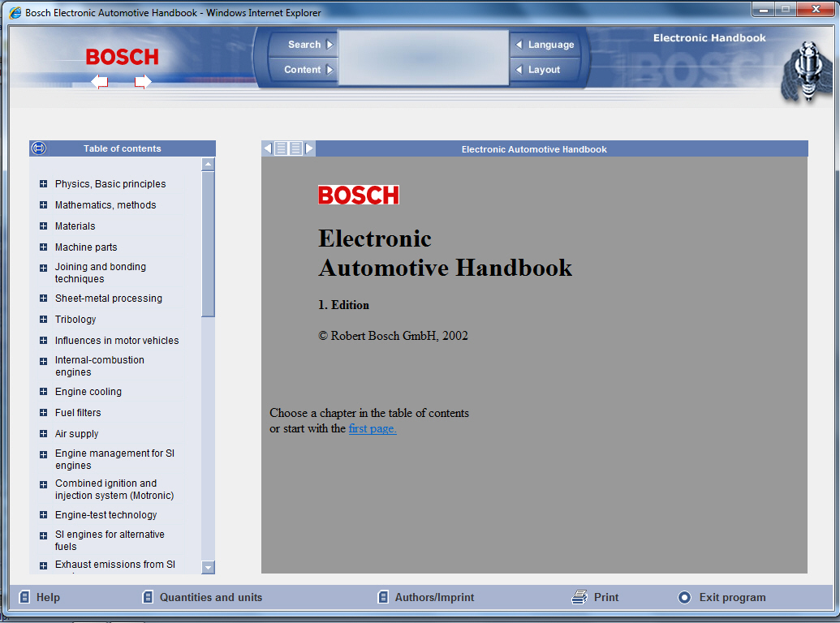Close the Internet Explorer window

(x=816, y=9)
